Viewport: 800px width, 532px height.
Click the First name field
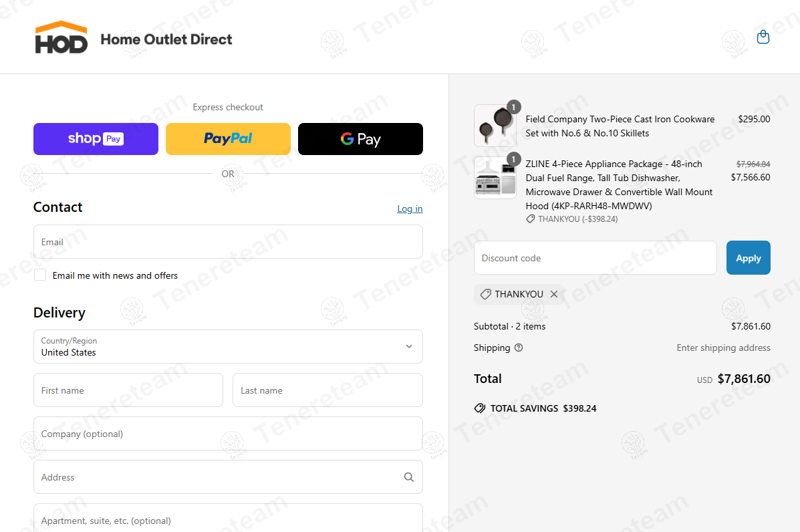pos(128,390)
